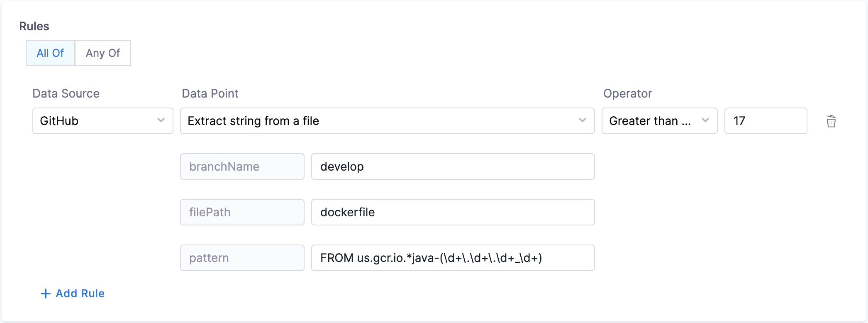The width and height of the screenshot is (868, 323).
Task: Click the filePath parameter label box
Action: (242, 212)
